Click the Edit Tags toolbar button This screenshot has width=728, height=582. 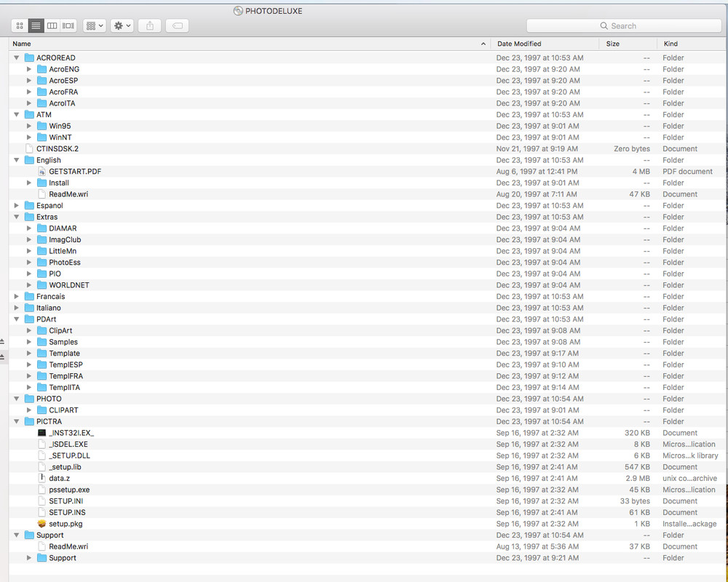coord(177,25)
